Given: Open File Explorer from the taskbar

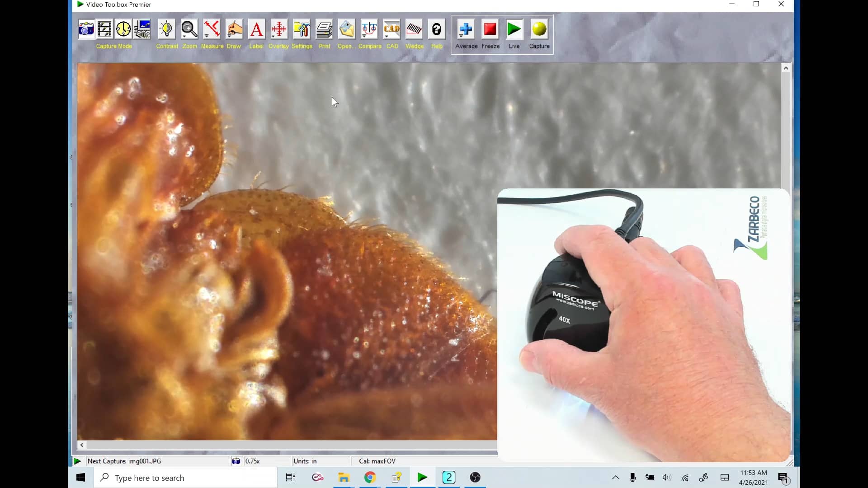Looking at the screenshot, I should coord(344,478).
